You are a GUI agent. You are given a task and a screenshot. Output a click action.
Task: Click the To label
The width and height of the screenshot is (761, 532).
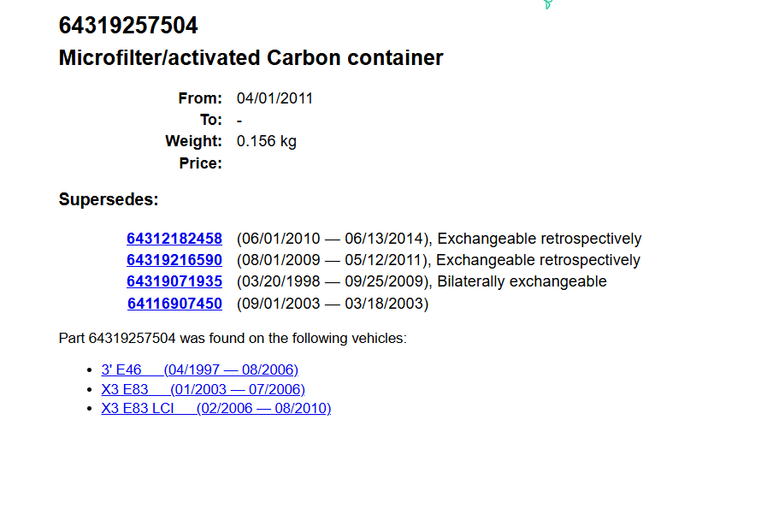210,120
